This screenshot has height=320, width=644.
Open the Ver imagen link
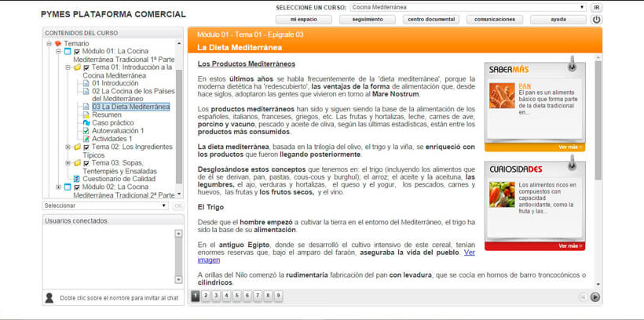(x=336, y=256)
